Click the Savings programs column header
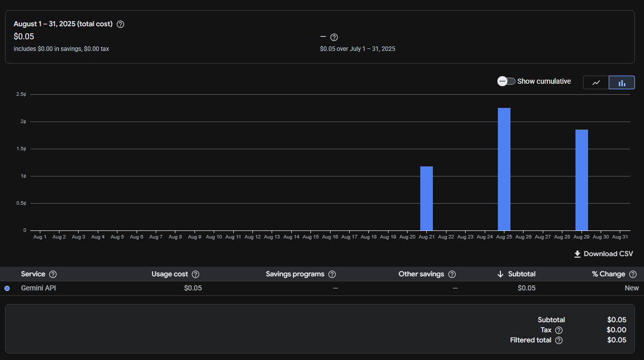The width and height of the screenshot is (644, 360). pos(295,274)
